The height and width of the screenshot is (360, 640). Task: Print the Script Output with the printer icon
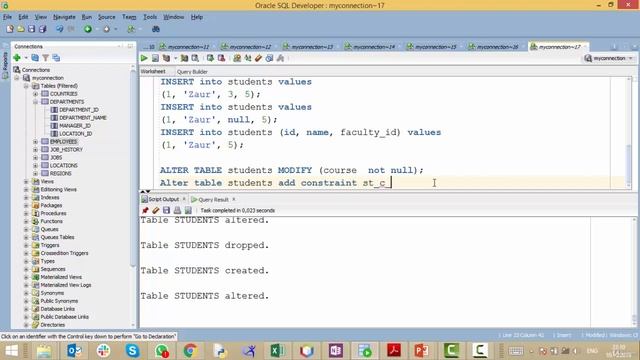(x=177, y=211)
